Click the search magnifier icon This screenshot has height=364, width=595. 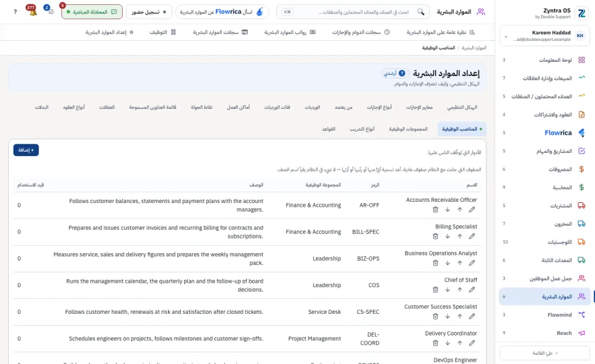[421, 12]
